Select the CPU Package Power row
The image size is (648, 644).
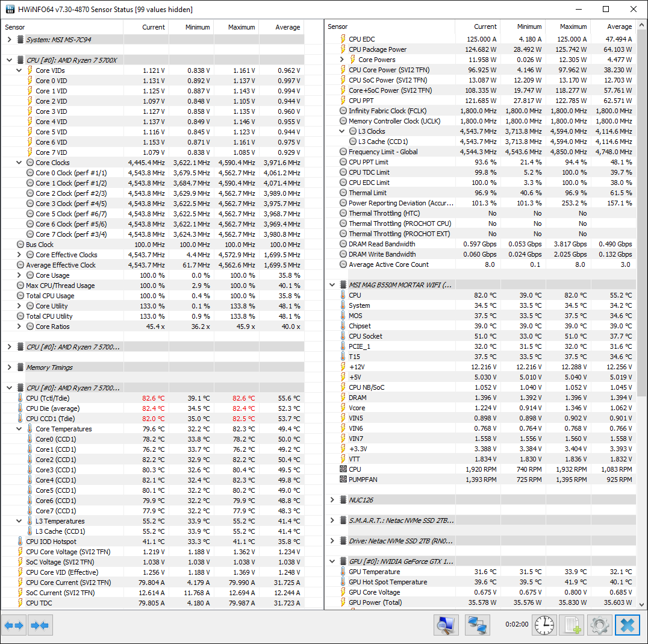[x=481, y=49]
